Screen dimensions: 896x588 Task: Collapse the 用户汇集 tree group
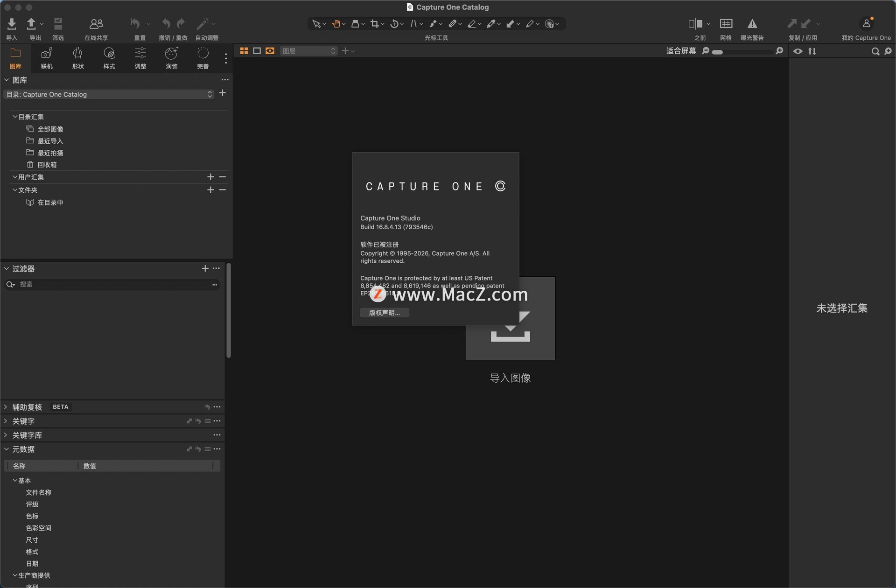tap(15, 177)
